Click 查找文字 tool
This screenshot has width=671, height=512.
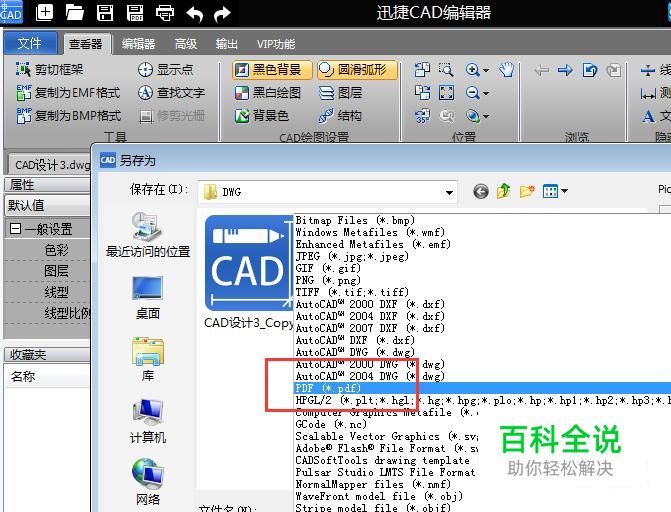coord(172,92)
